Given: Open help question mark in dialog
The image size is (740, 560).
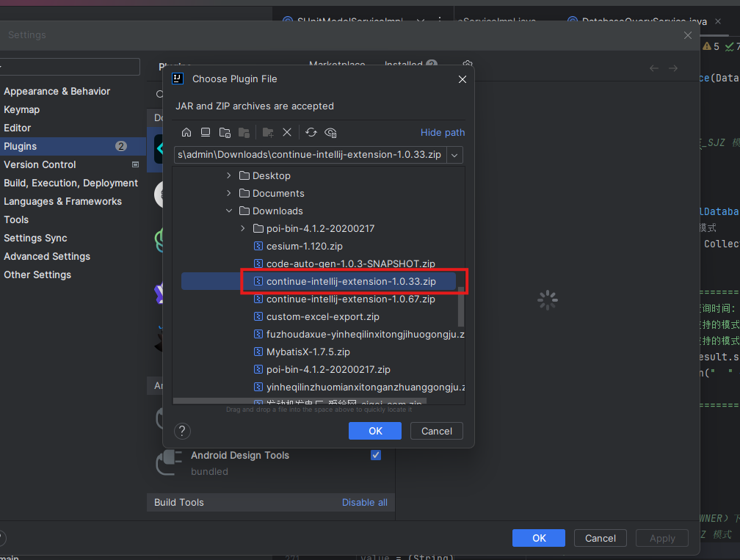Looking at the screenshot, I should tap(182, 431).
